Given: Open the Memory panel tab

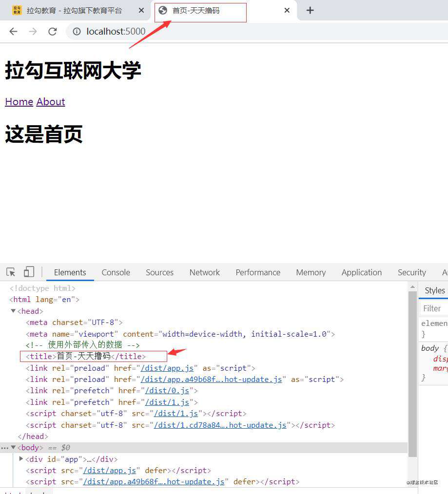Looking at the screenshot, I should click(x=311, y=272).
